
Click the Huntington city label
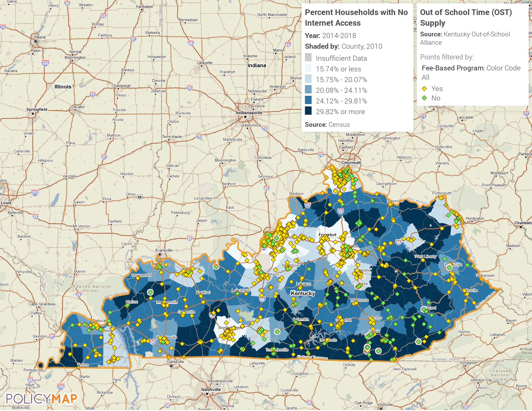pyautogui.click(x=475, y=219)
